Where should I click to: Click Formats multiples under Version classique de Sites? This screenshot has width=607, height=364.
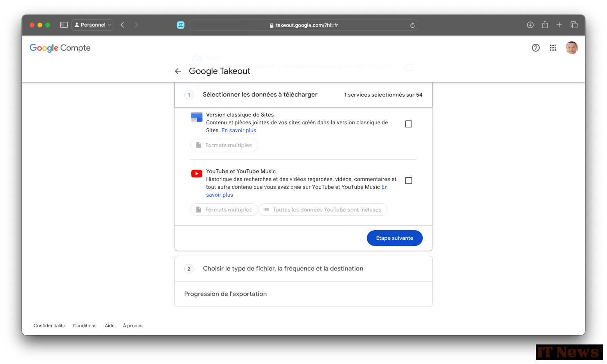point(224,145)
